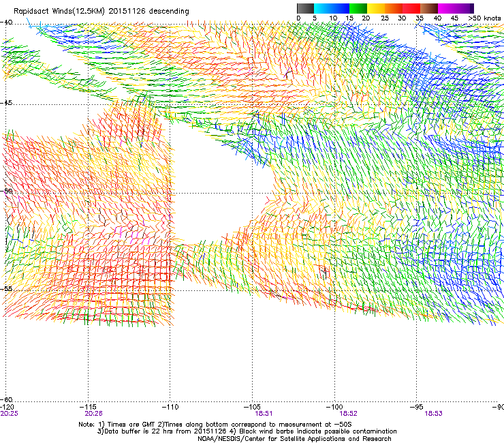Click the brown 35-40 knots legend segment
The height and width of the screenshot is (443, 504).
point(429,8)
